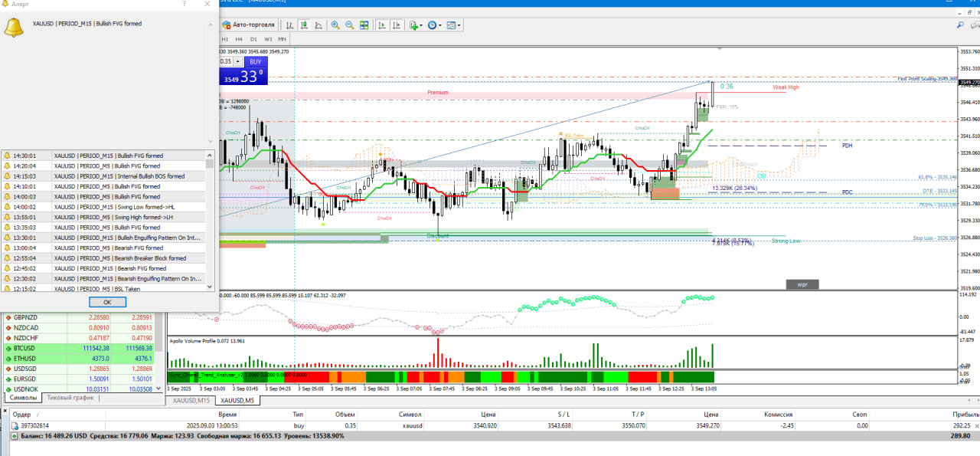Image resolution: width=980 pixels, height=456 pixels.
Task: Click the alert bell icon in dialog header
Action: coord(13,28)
